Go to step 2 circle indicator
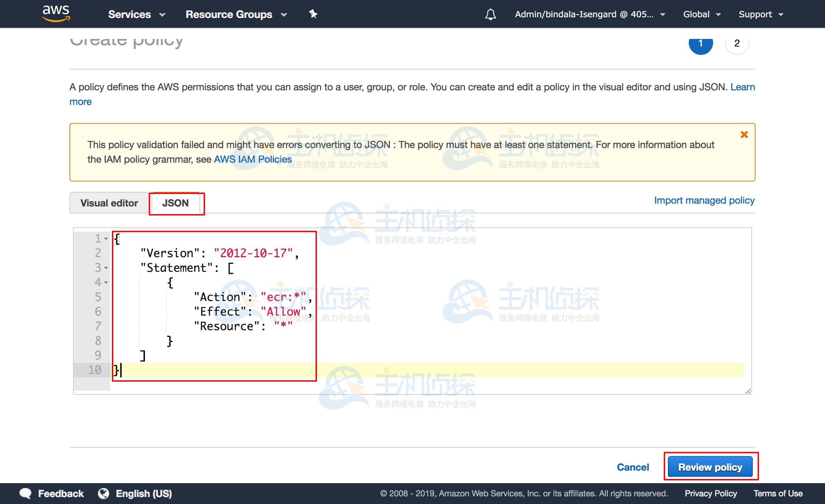 point(737,44)
